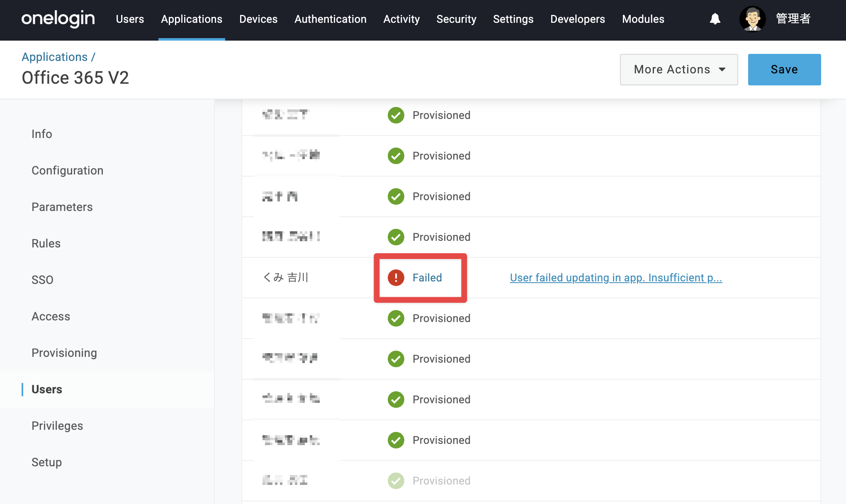
Task: Click the Failed status link
Action: click(427, 278)
